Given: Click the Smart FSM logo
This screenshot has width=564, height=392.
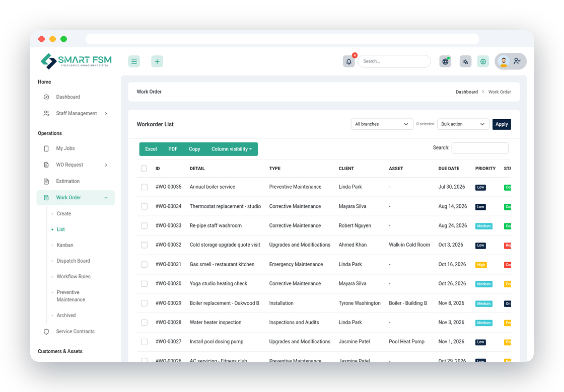Looking at the screenshot, I should pyautogui.click(x=76, y=61).
